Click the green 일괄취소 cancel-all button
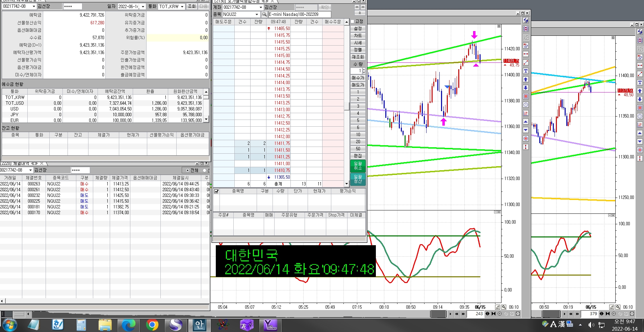 [358, 166]
